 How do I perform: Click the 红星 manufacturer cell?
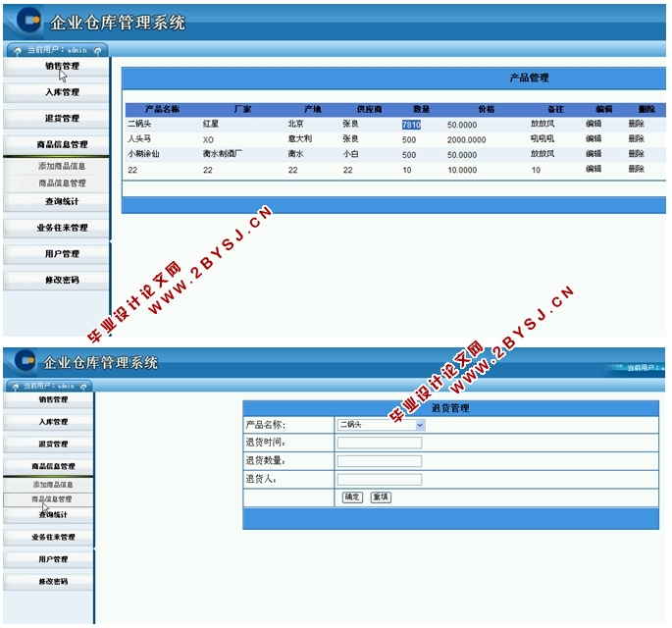pos(211,124)
